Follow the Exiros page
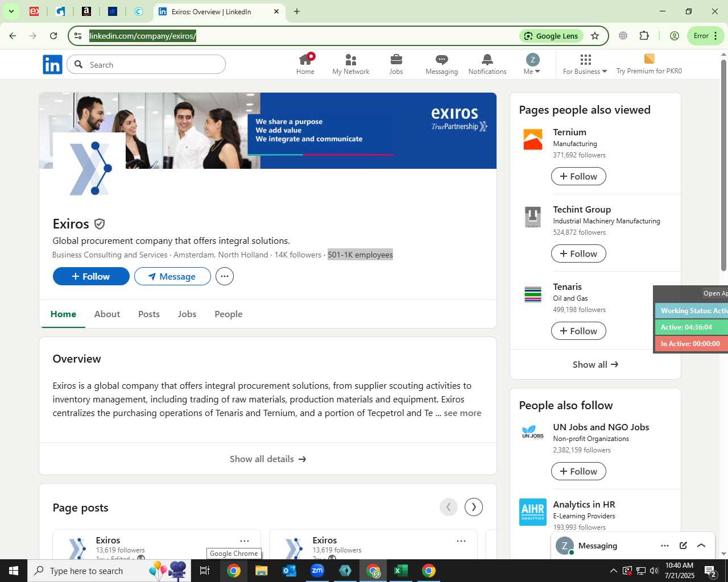 coord(91,276)
